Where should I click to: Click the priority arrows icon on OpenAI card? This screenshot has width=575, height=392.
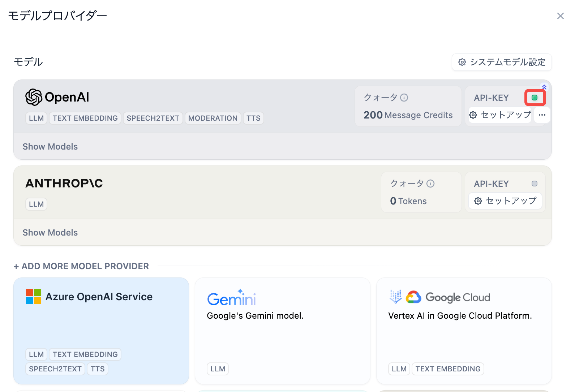coord(544,87)
